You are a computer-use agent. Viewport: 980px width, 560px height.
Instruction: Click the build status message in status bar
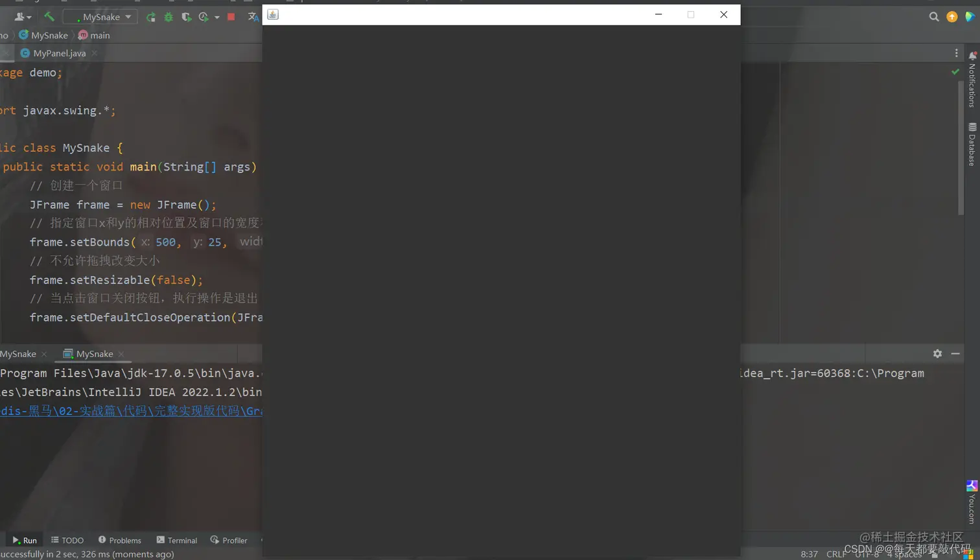87,554
